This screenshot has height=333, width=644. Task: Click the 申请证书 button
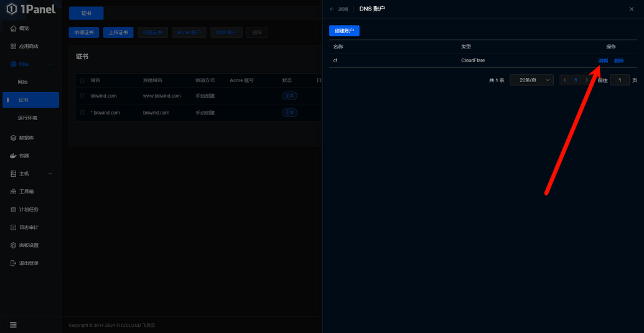pos(84,32)
